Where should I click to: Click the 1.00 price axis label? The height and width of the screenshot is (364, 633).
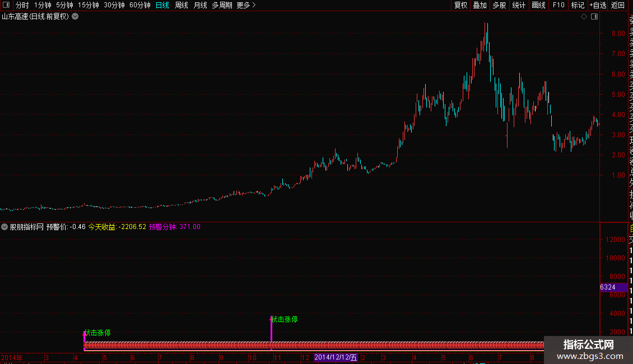coord(618,175)
